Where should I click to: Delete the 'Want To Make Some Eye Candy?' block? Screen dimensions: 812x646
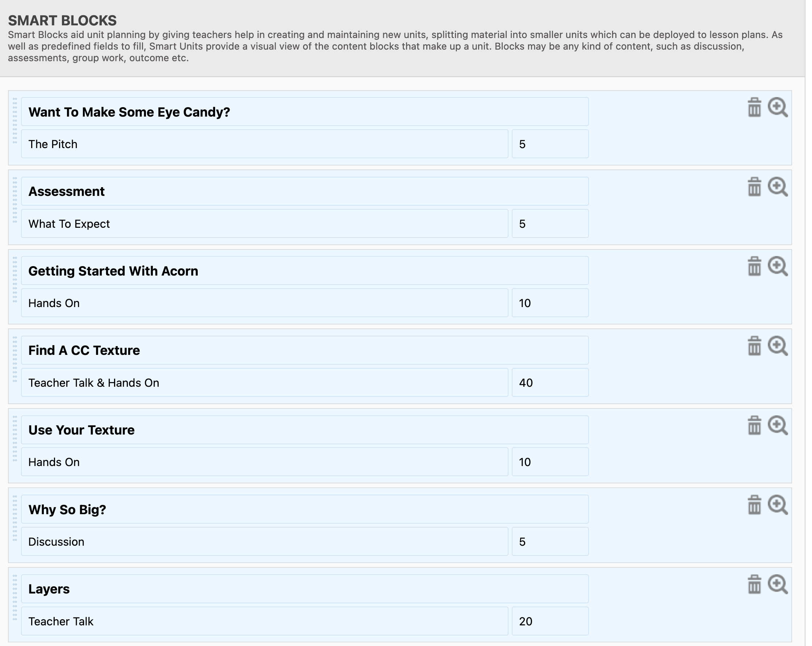[x=754, y=108]
